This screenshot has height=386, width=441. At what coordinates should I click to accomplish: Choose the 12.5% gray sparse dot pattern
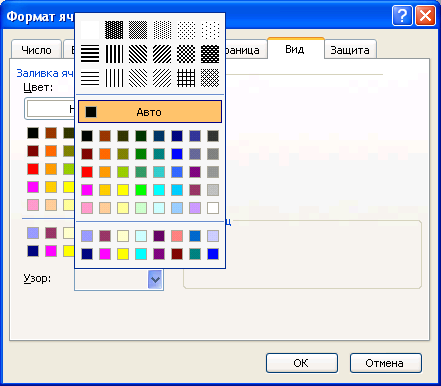[186, 30]
